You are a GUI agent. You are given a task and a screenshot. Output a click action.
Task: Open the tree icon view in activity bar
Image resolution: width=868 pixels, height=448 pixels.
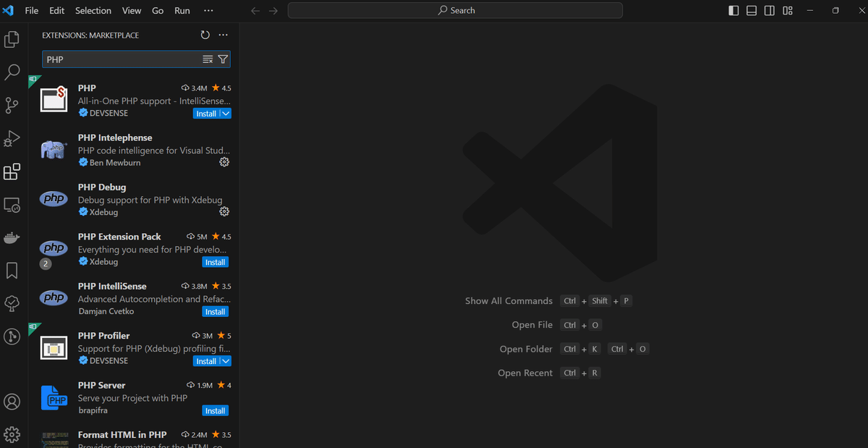pos(12,304)
